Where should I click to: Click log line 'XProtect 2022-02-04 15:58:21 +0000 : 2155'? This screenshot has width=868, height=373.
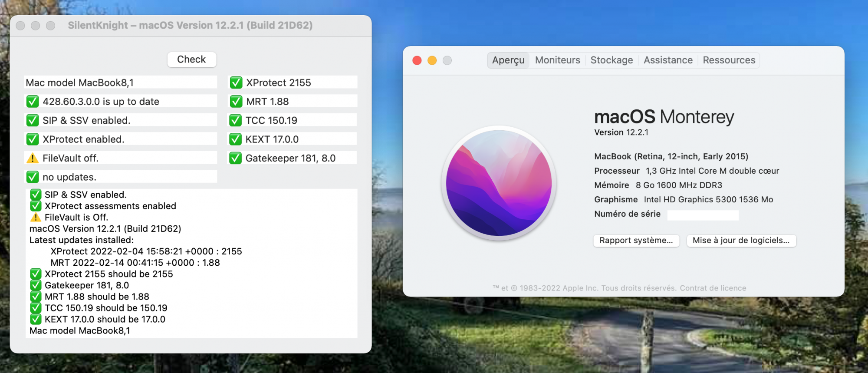click(146, 251)
